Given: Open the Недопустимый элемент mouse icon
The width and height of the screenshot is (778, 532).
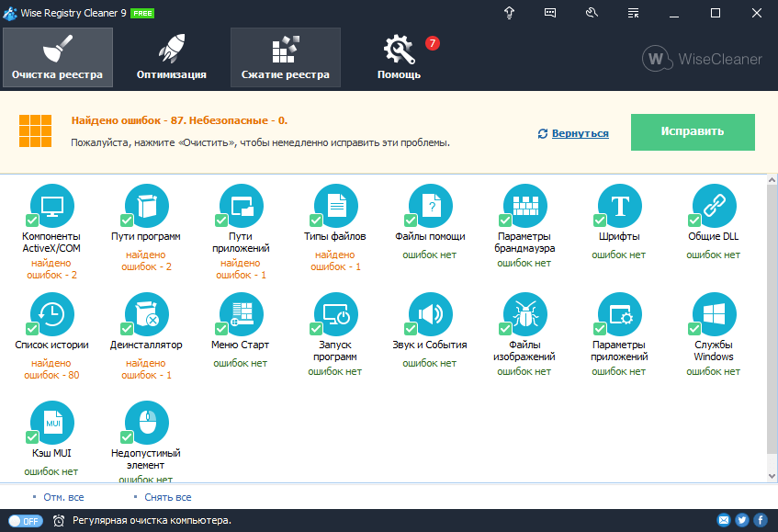Looking at the screenshot, I should point(147,423).
